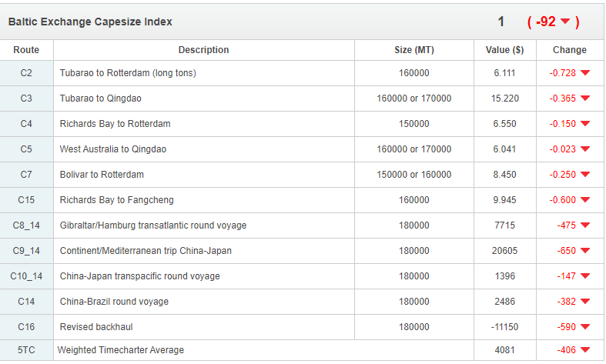Viewport: 606px width, 364px height.
Task: Select route code C14
Action: click(26, 302)
